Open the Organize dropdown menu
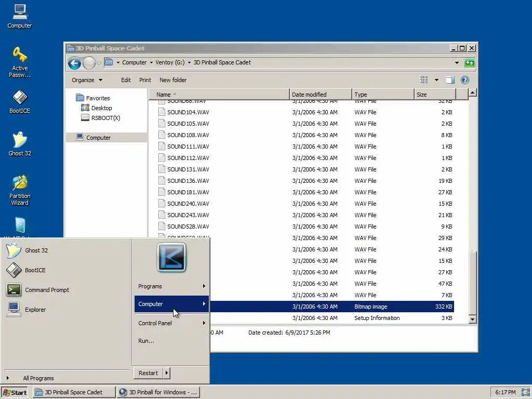Image resolution: width=532 pixels, height=399 pixels. (x=87, y=80)
